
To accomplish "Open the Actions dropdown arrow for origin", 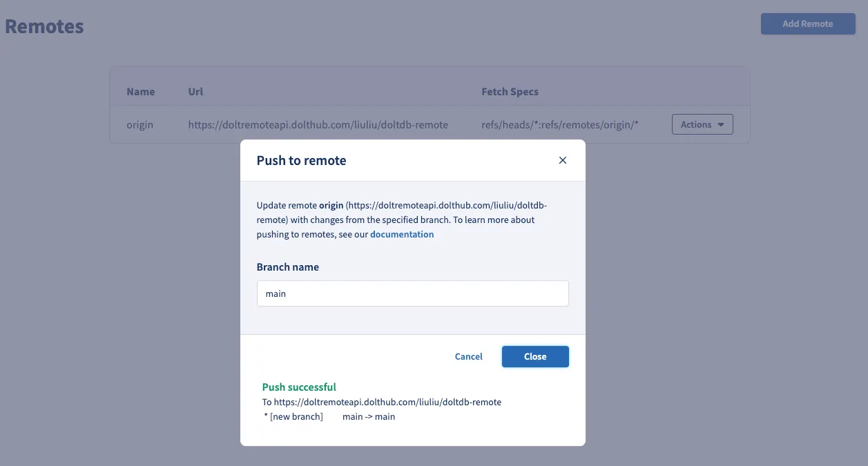I will click(x=720, y=124).
